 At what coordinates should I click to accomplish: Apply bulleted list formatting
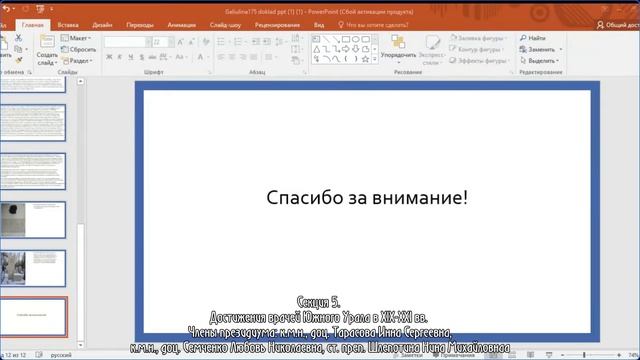click(221, 42)
